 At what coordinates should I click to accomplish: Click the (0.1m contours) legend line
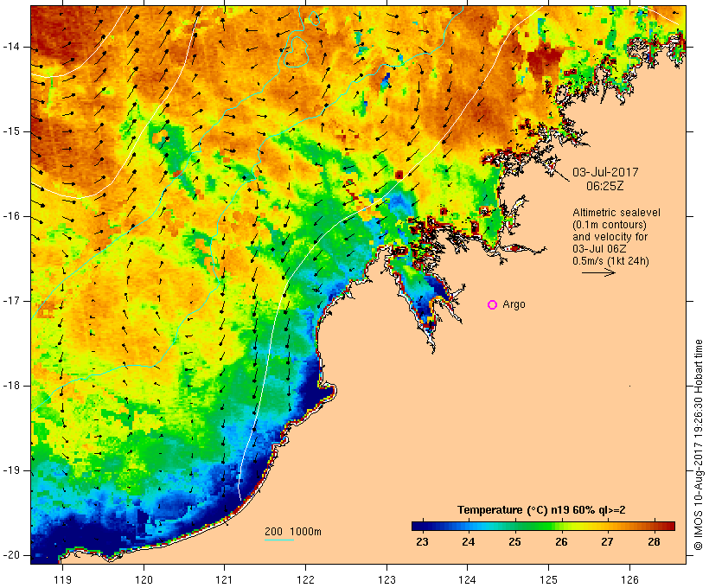[x=610, y=225]
